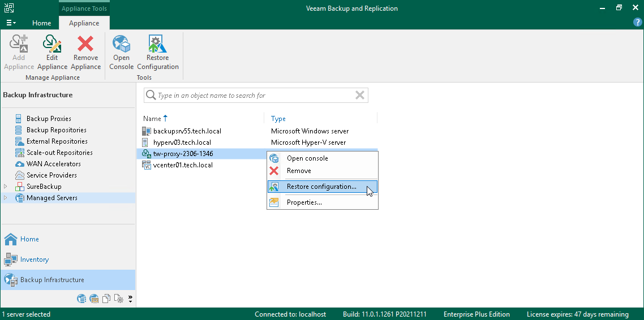Click the tw-proxy appliance row icon
This screenshot has width=644, height=320.
(x=146, y=154)
